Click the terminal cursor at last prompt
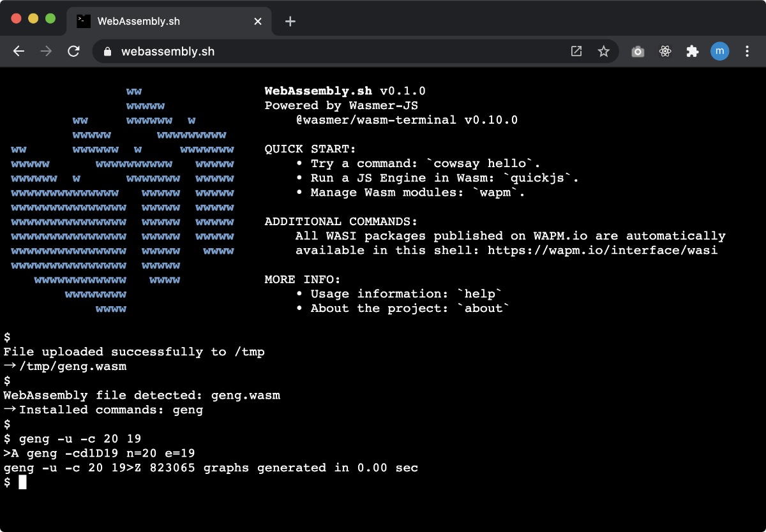Image resolution: width=766 pixels, height=532 pixels. click(22, 483)
